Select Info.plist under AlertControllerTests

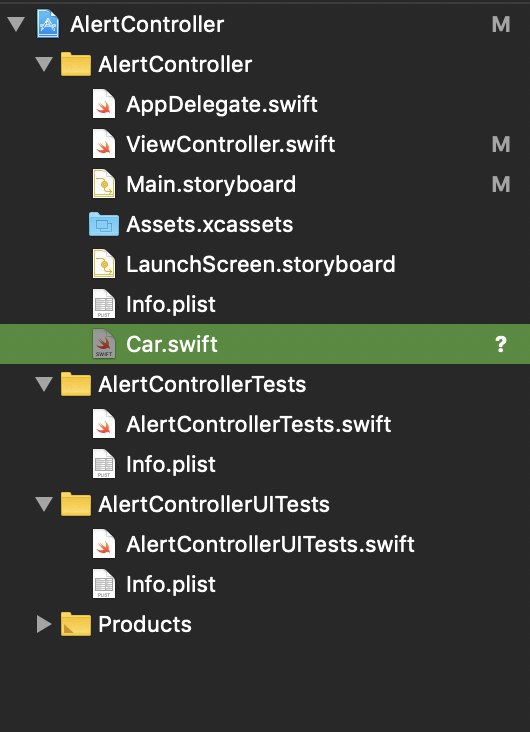171,464
